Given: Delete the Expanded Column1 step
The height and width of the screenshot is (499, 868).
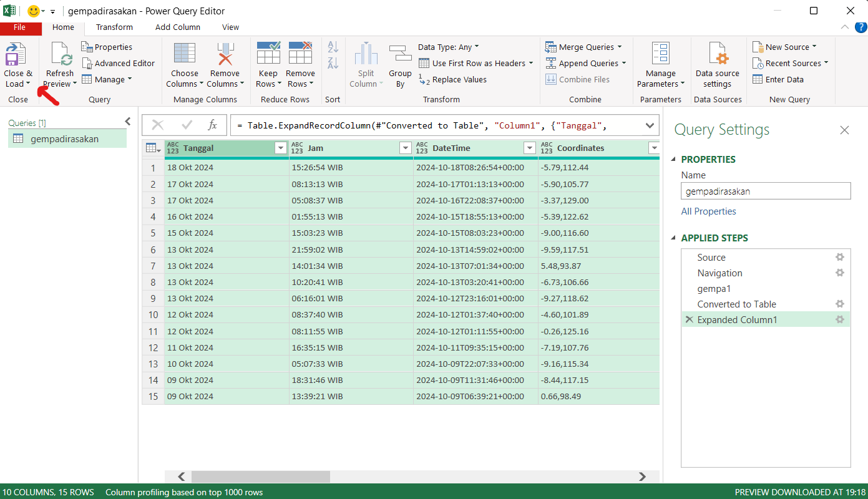Looking at the screenshot, I should coord(689,319).
